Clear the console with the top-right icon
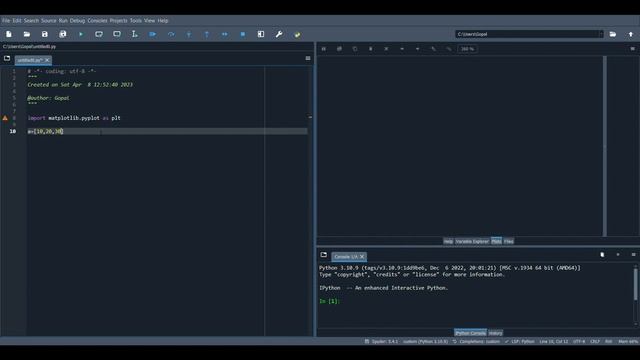 coord(602,255)
